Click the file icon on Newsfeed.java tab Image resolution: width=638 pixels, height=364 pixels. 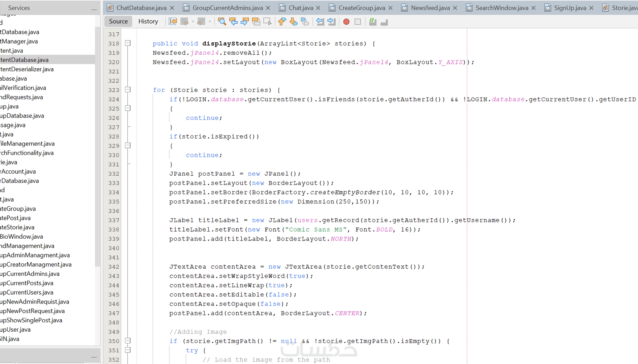404,8
